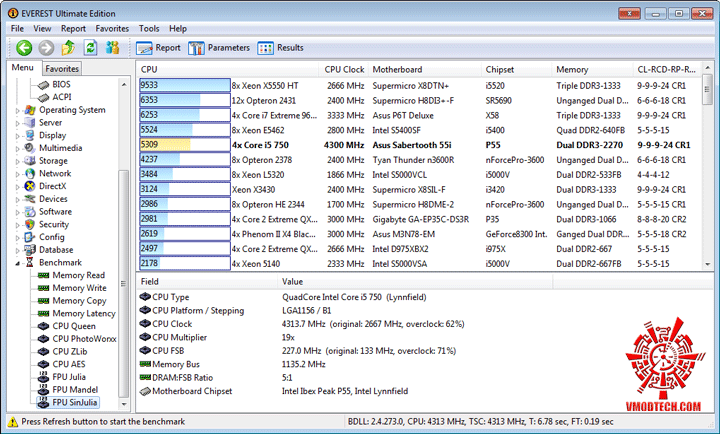Click the Devices icon in tree

[x=30, y=199]
